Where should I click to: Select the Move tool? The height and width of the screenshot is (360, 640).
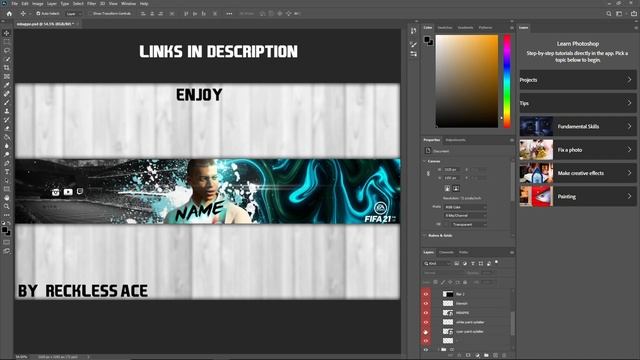click(7, 33)
